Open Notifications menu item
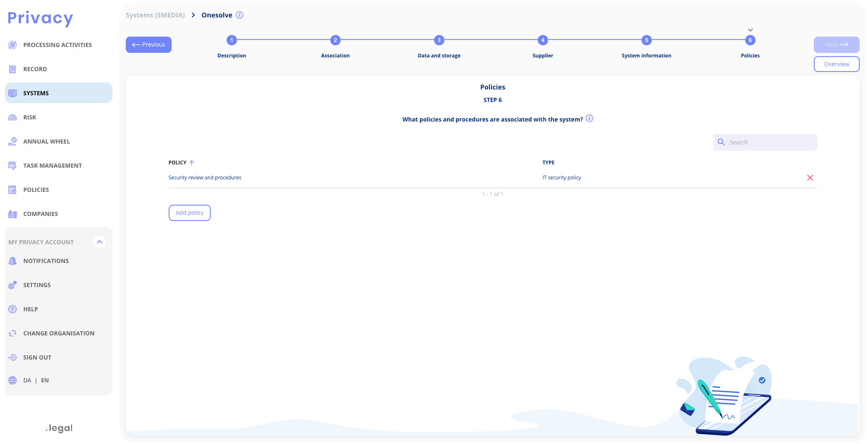This screenshot has height=444, width=868. click(x=59, y=261)
